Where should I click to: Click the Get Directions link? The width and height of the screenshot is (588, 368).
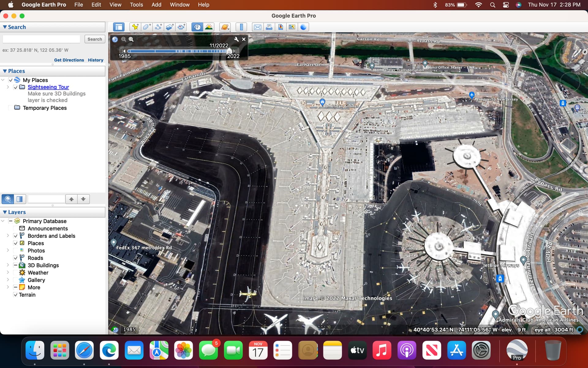point(69,60)
